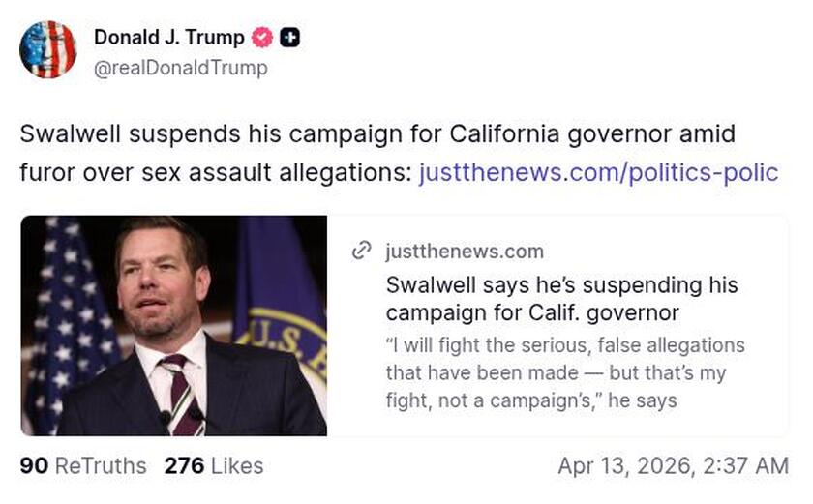This screenshot has height=504, width=813.
Task: Open the Apr 13, 2026 timestamp permalink
Action: click(x=673, y=466)
